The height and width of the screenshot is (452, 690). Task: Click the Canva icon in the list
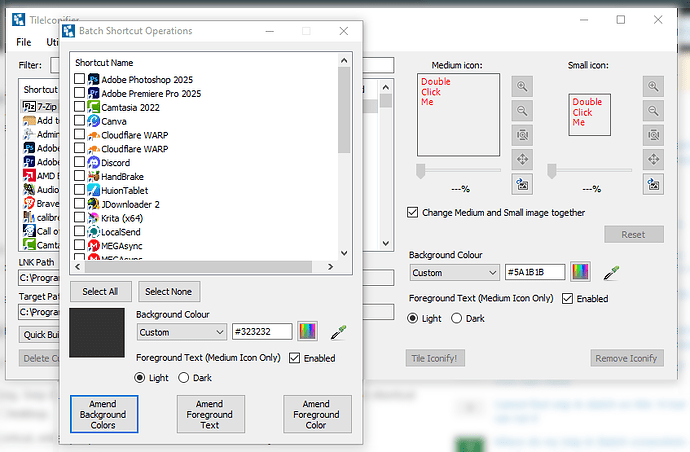coord(93,121)
